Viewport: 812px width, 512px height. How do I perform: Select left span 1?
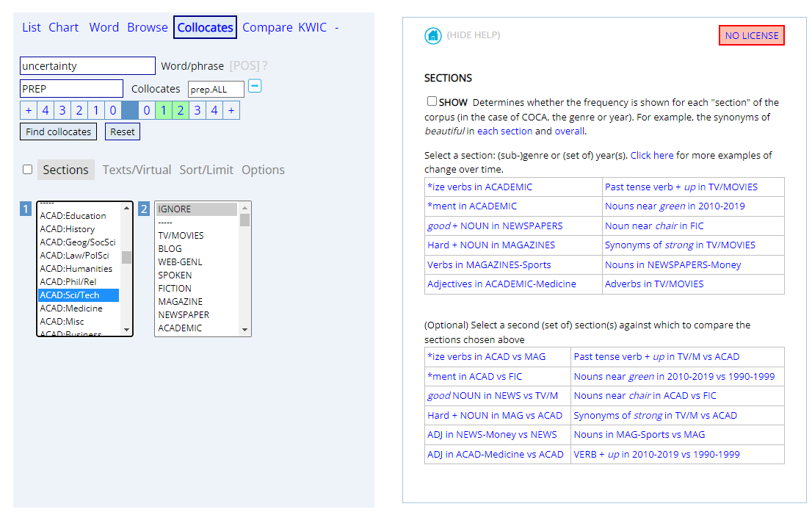[x=95, y=110]
